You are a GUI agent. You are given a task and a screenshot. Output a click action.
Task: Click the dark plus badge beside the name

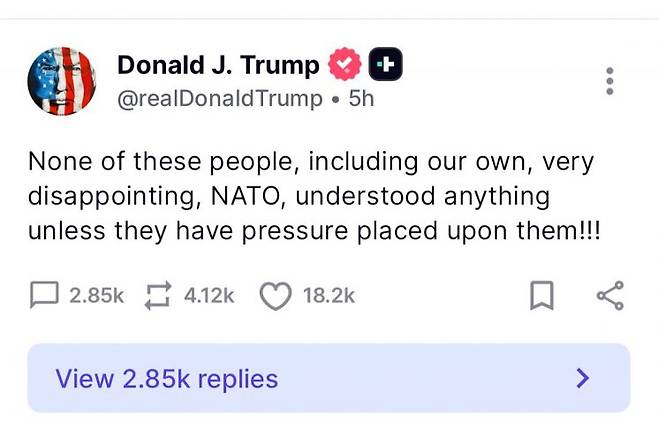[x=386, y=66]
